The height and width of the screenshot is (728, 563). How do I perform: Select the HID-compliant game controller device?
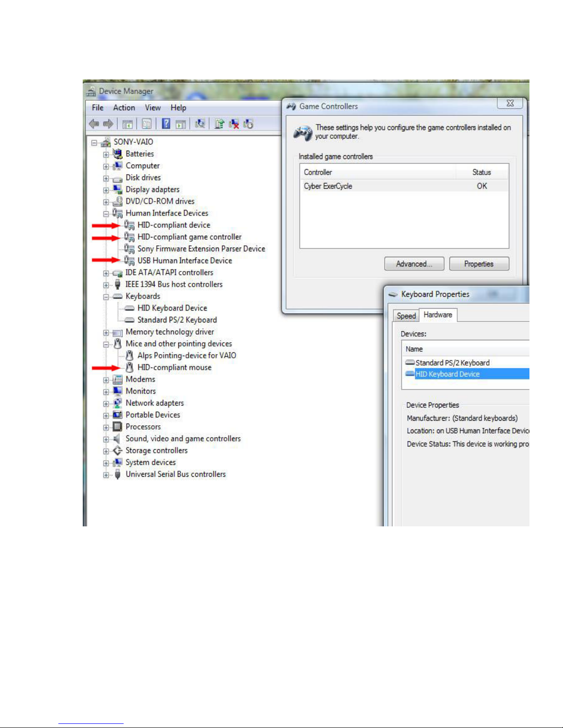189,237
